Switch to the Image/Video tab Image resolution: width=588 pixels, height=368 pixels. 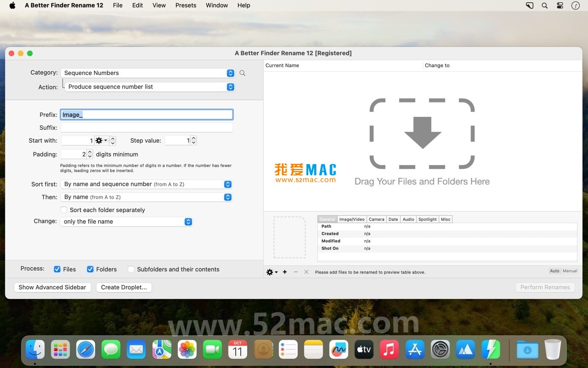(352, 219)
